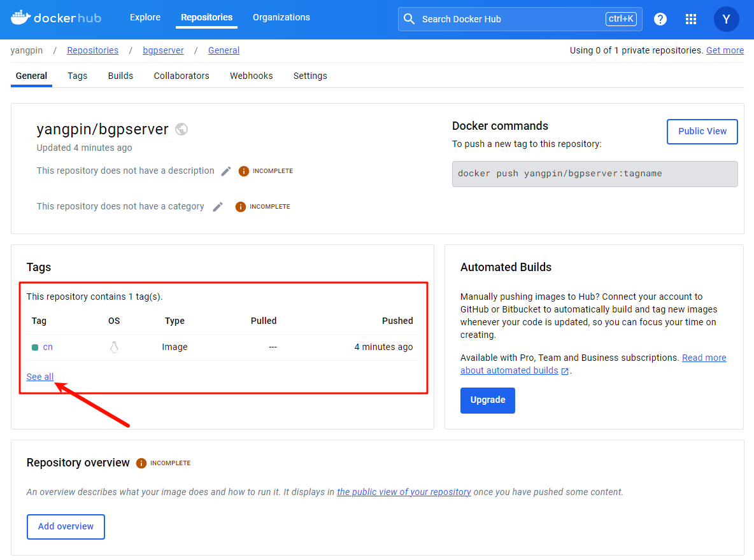Click 'This repository does not have a category'
The width and height of the screenshot is (754, 560).
[x=120, y=207]
